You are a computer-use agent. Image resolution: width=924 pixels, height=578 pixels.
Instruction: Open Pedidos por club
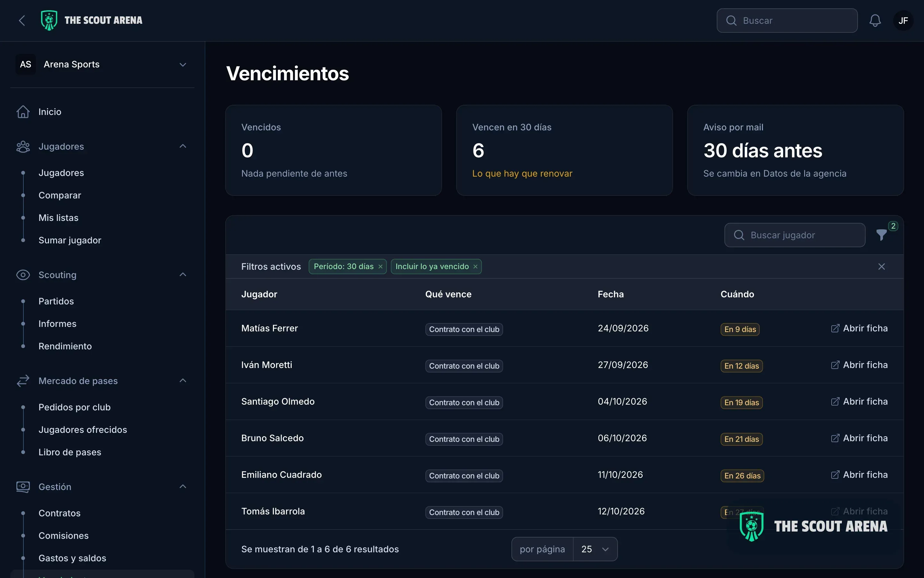pos(74,407)
